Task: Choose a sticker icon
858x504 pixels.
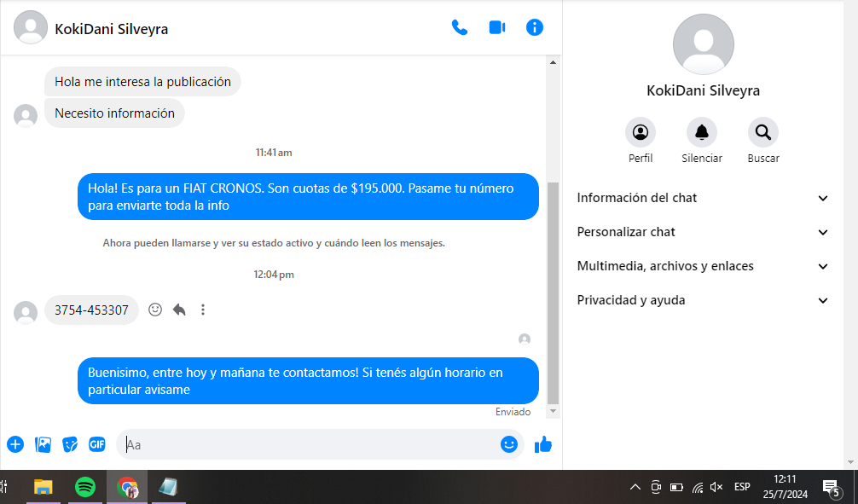Action: [70, 444]
